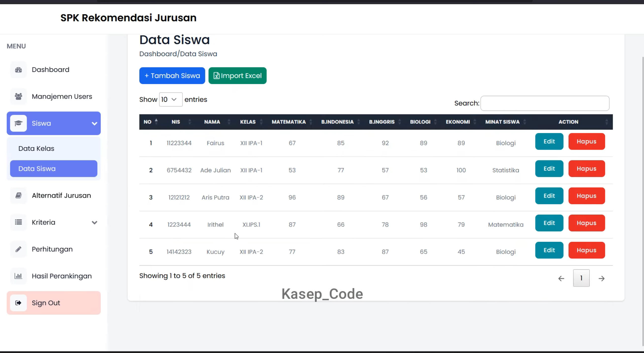Edit the Kucuy row
This screenshot has height=353, width=644.
pyautogui.click(x=549, y=250)
